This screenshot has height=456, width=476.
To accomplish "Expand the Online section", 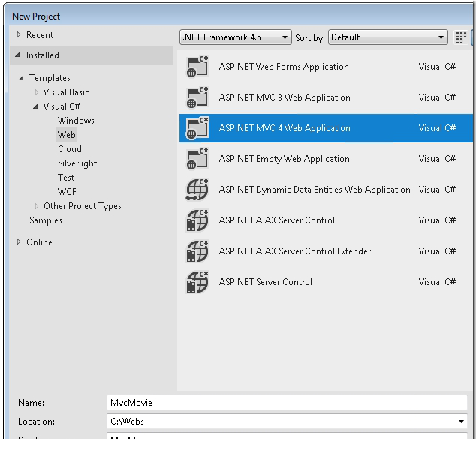I will (18, 242).
